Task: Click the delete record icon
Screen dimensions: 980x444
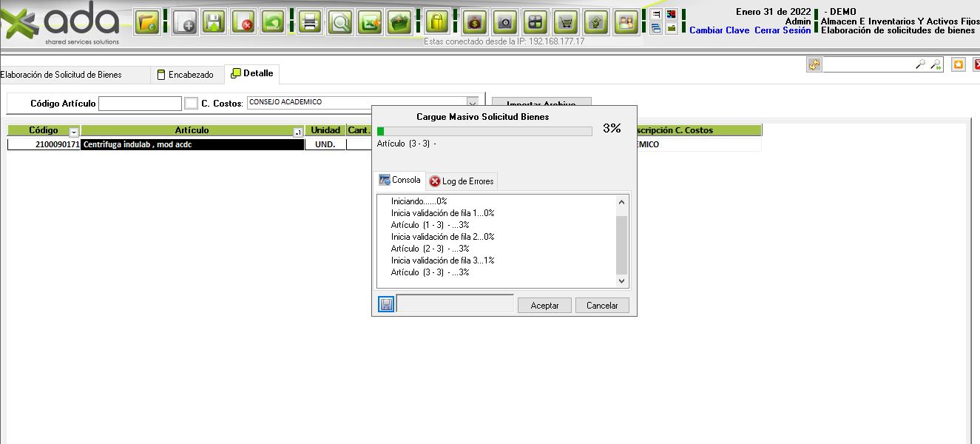Action: click(243, 22)
